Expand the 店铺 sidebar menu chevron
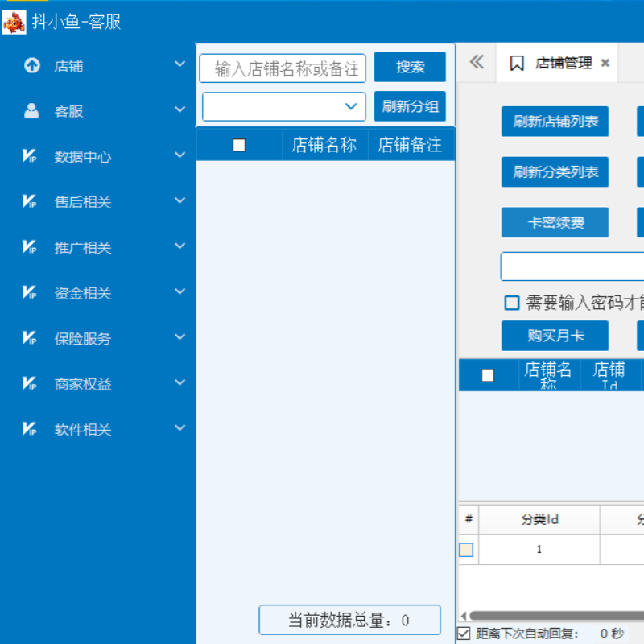Screen dimensions: 644x644 click(x=180, y=64)
